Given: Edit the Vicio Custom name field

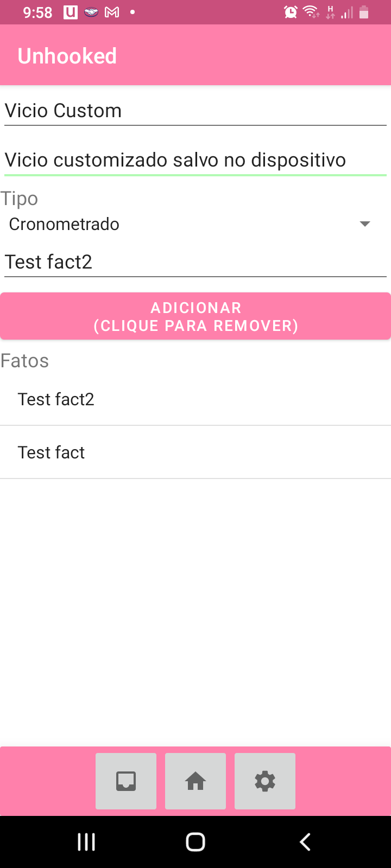Looking at the screenshot, I should tap(195, 111).
